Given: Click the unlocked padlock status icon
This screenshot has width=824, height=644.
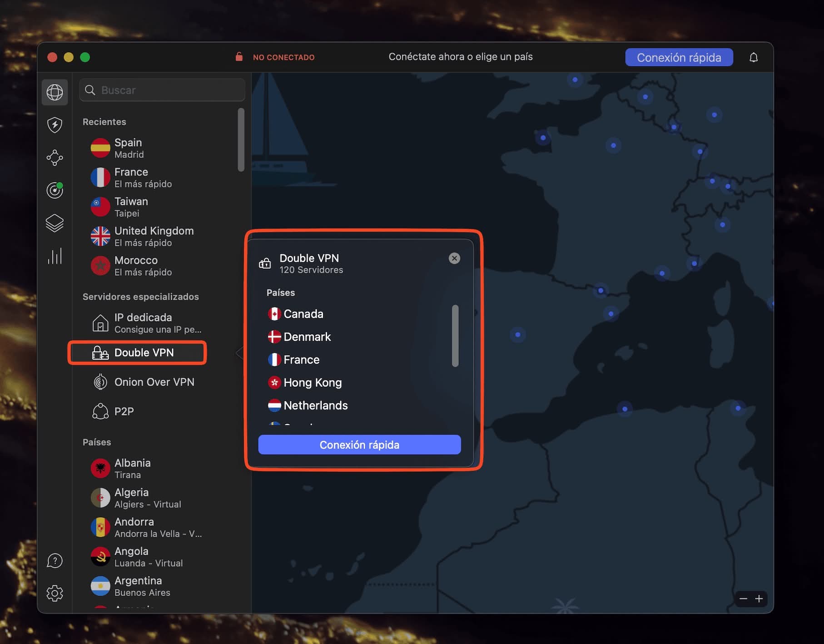Looking at the screenshot, I should click(x=239, y=57).
